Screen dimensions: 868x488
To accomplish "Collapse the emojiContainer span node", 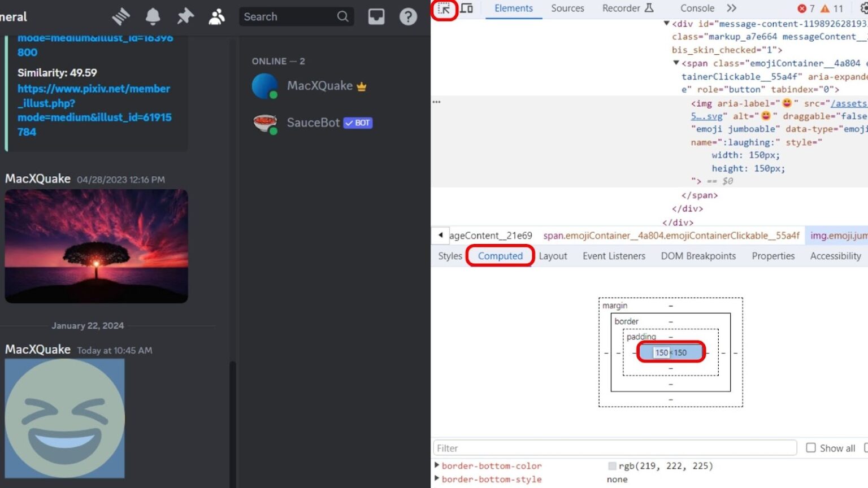I will (x=676, y=63).
